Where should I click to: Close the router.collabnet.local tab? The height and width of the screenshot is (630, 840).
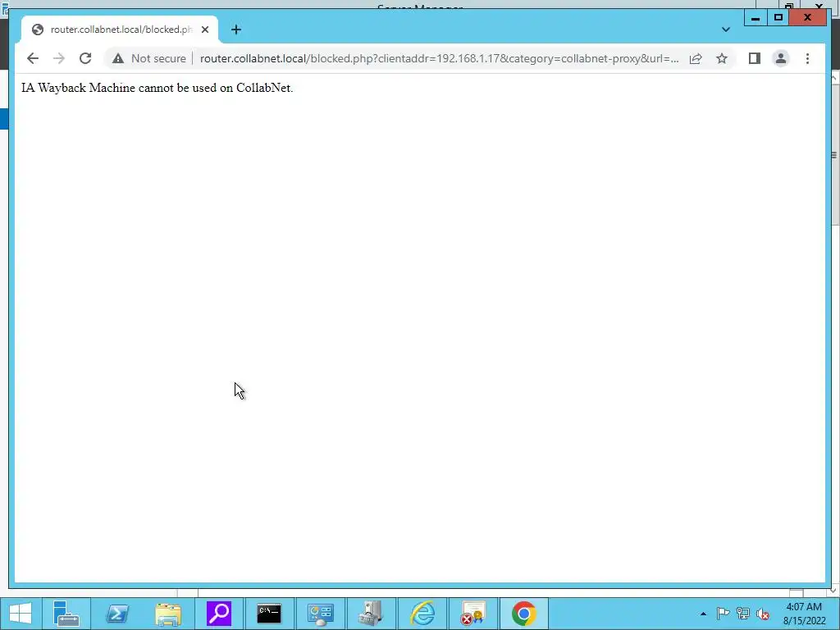click(x=204, y=30)
